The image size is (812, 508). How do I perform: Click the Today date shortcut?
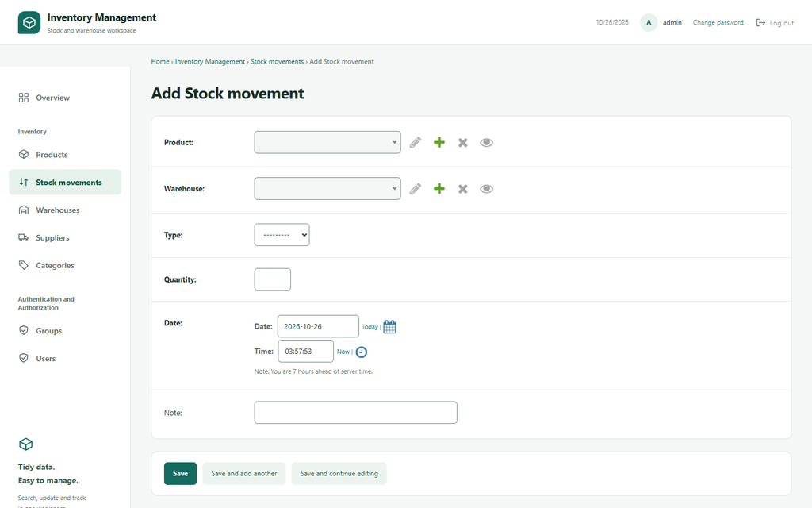370,327
